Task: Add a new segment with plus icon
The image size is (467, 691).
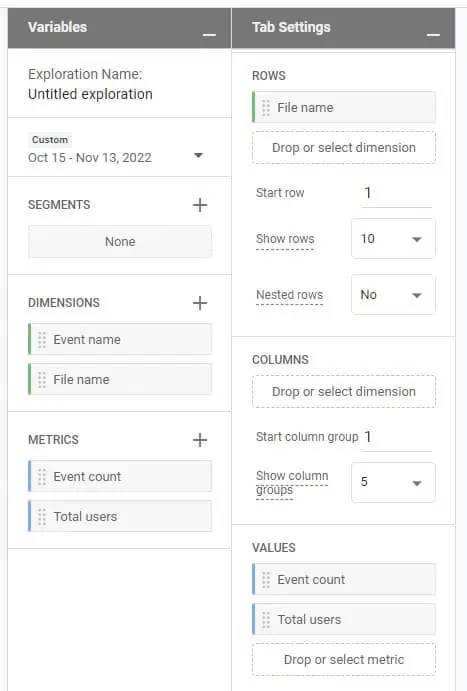Action: point(200,205)
